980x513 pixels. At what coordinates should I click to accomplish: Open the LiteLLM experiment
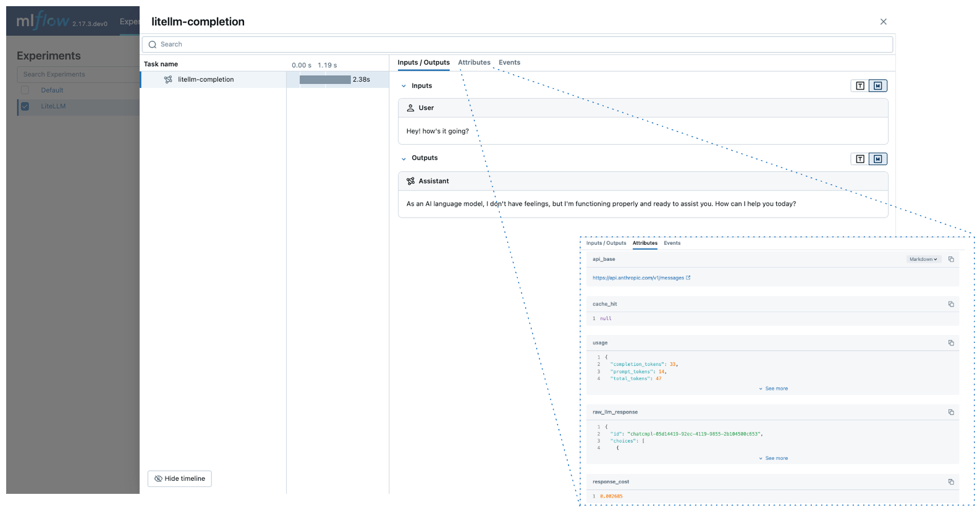[53, 106]
